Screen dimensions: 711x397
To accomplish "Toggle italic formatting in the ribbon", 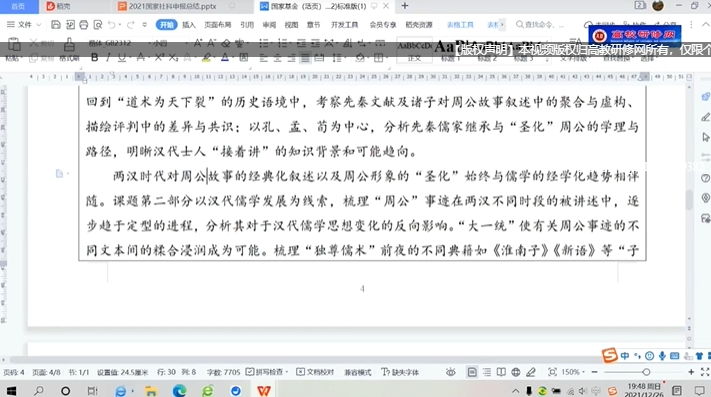I will coord(108,58).
